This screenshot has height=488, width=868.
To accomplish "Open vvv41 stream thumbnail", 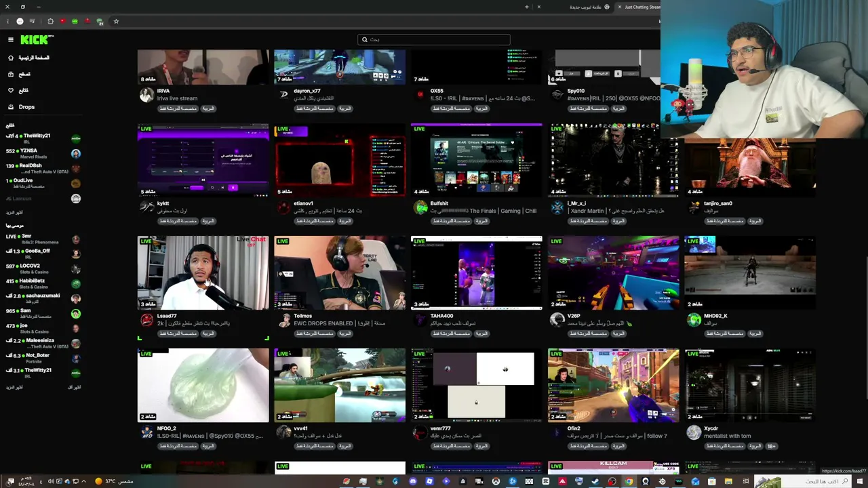I will click(x=340, y=385).
